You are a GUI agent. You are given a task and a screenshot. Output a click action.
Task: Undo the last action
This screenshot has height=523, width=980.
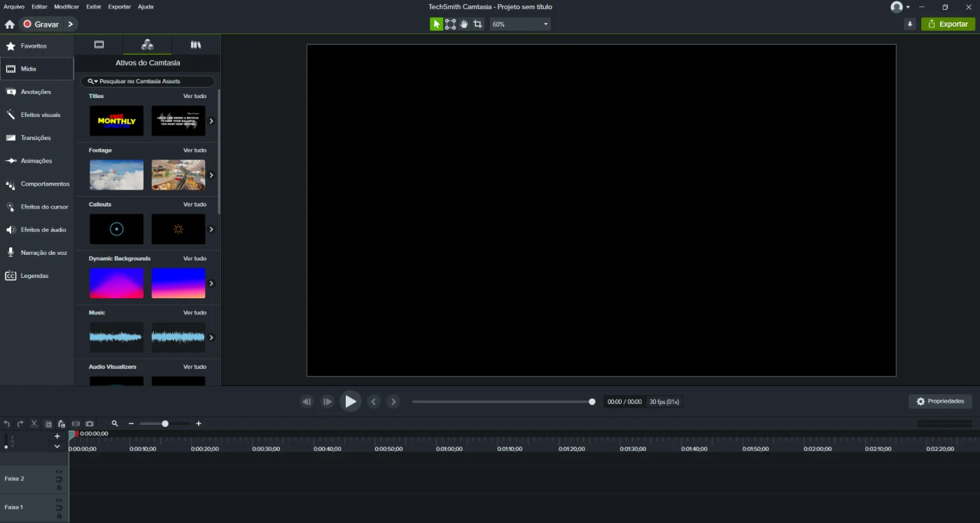tap(6, 424)
